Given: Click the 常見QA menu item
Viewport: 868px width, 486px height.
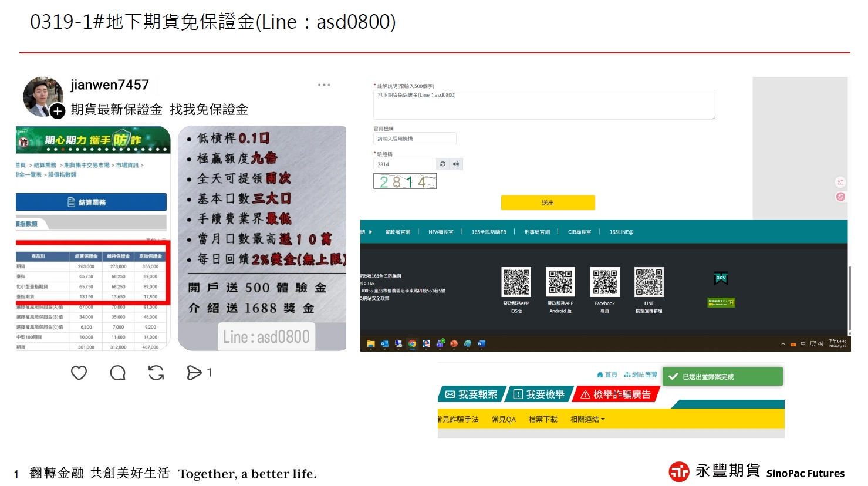Looking at the screenshot, I should (x=504, y=419).
